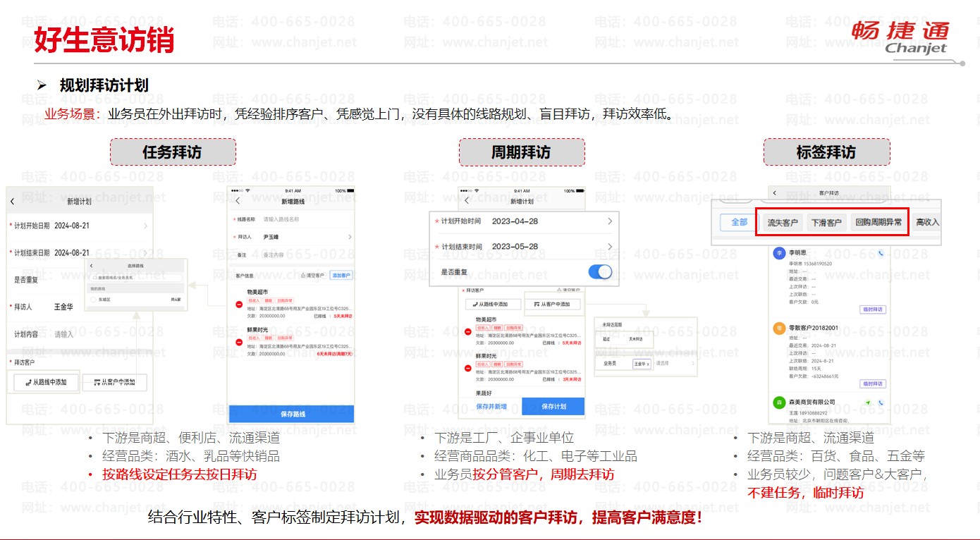This screenshot has width=980, height=540.
Task: Open 李明思's blue avatar
Action: coord(779,253)
